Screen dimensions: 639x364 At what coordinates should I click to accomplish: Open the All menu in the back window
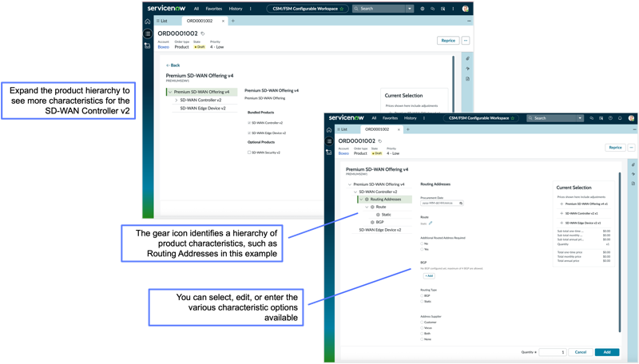tap(196, 9)
